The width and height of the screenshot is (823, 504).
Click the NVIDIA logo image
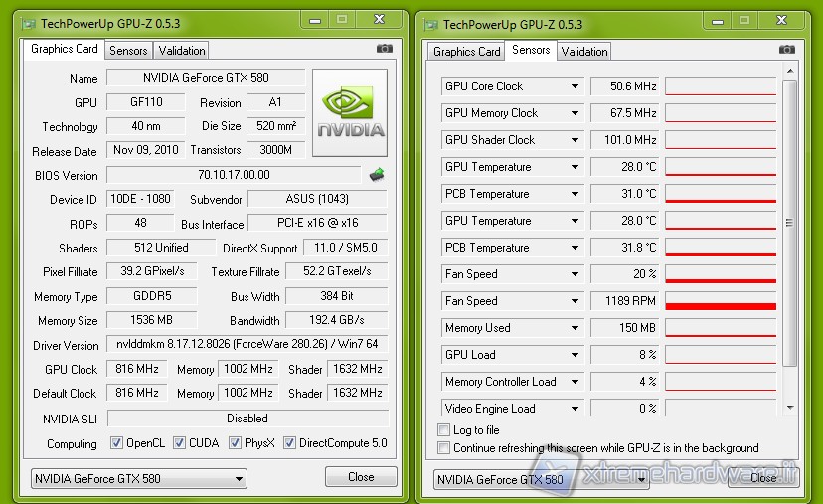[350, 112]
